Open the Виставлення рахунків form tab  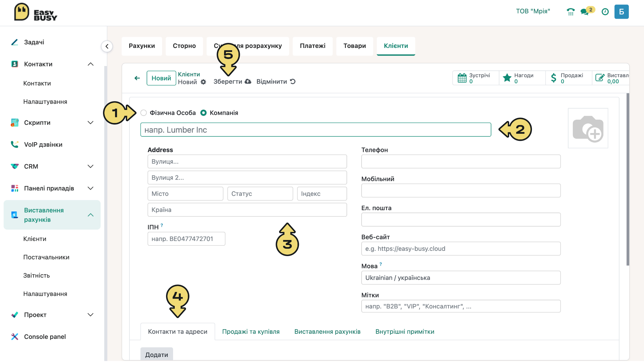click(x=327, y=332)
